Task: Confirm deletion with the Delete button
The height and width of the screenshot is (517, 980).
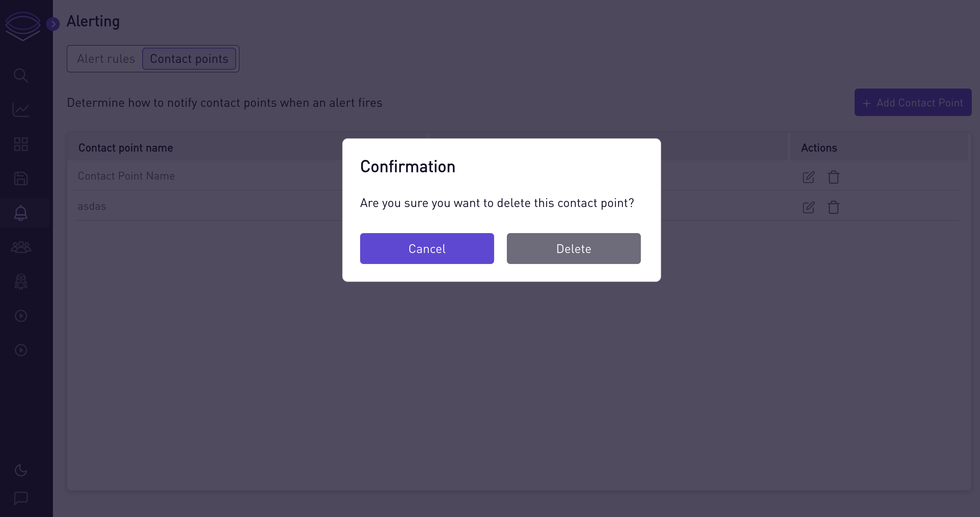Action: point(573,248)
